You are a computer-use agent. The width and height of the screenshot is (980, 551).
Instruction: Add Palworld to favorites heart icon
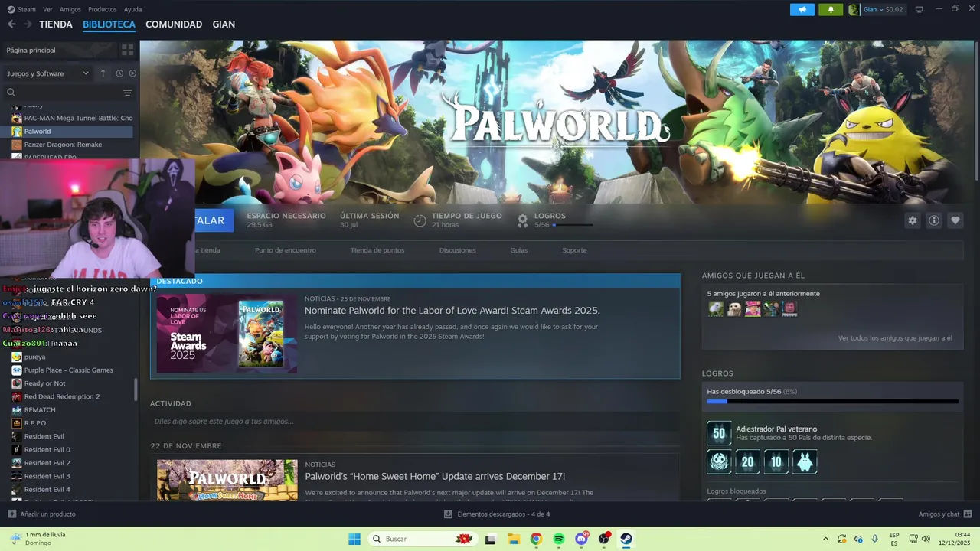tap(955, 220)
